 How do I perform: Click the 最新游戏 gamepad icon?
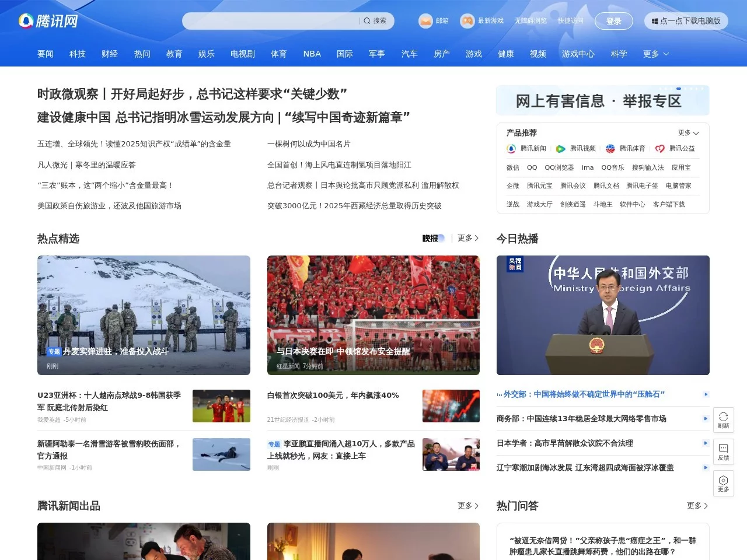click(467, 20)
